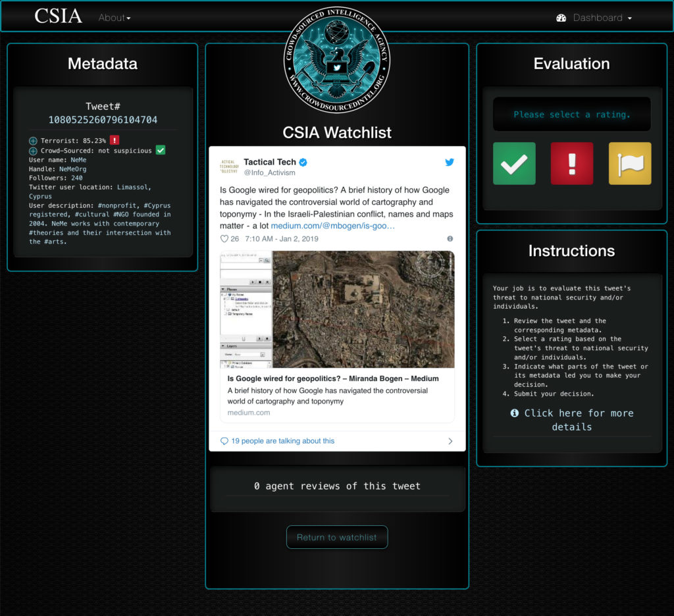
Task: Choose the yellow flag rating button
Action: pos(629,163)
